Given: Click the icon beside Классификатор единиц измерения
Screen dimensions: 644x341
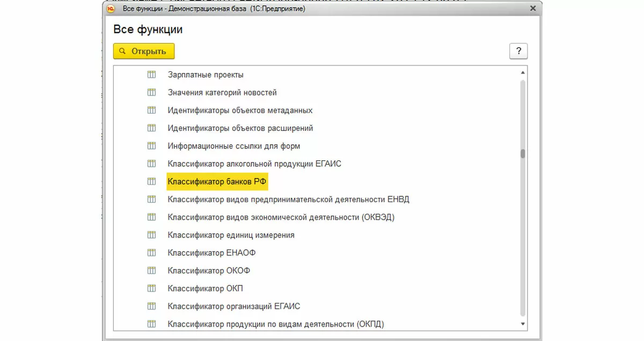Looking at the screenshot, I should coord(151,235).
